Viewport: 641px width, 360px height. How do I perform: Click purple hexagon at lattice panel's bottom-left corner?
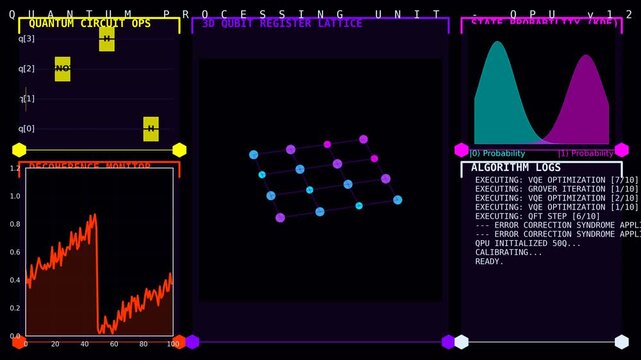pos(193,342)
